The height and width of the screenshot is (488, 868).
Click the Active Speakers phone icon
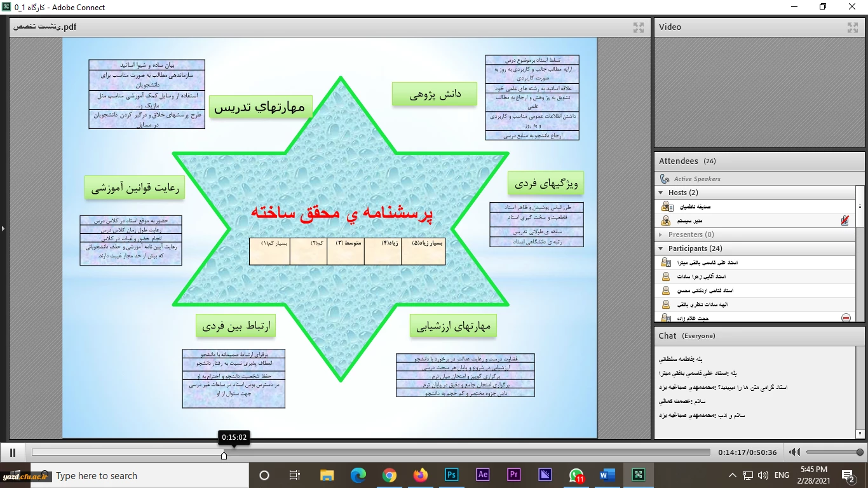click(665, 179)
